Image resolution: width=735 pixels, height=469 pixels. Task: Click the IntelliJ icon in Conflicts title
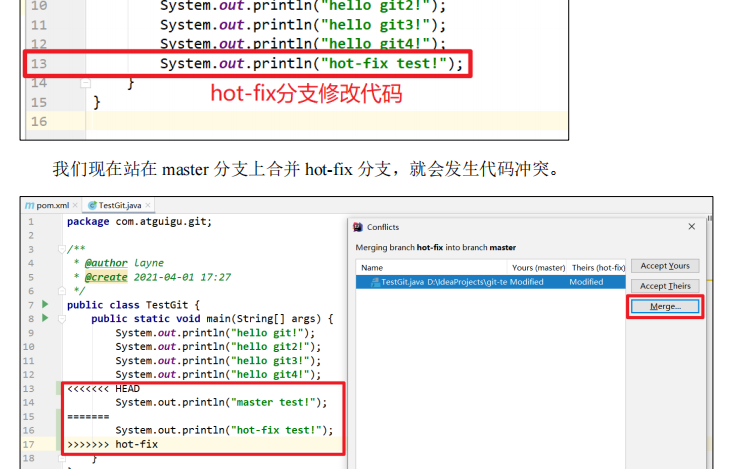tap(358, 227)
